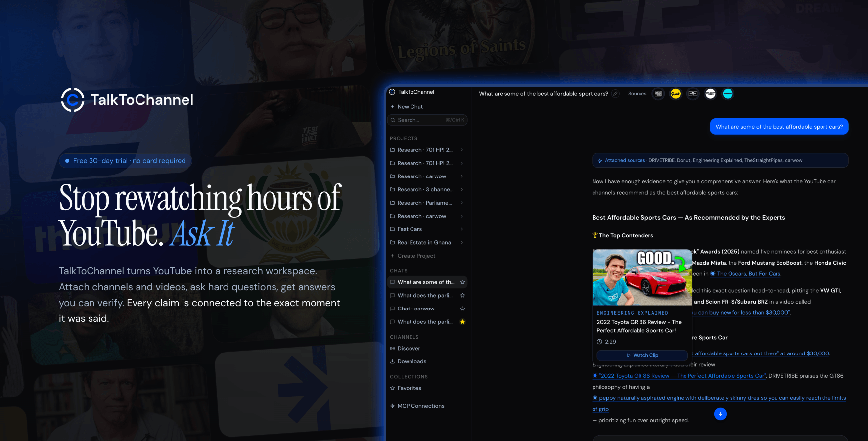Viewport: 868px width, 441px height.
Task: Click the lightning icon in Attached sources
Action: pos(600,161)
